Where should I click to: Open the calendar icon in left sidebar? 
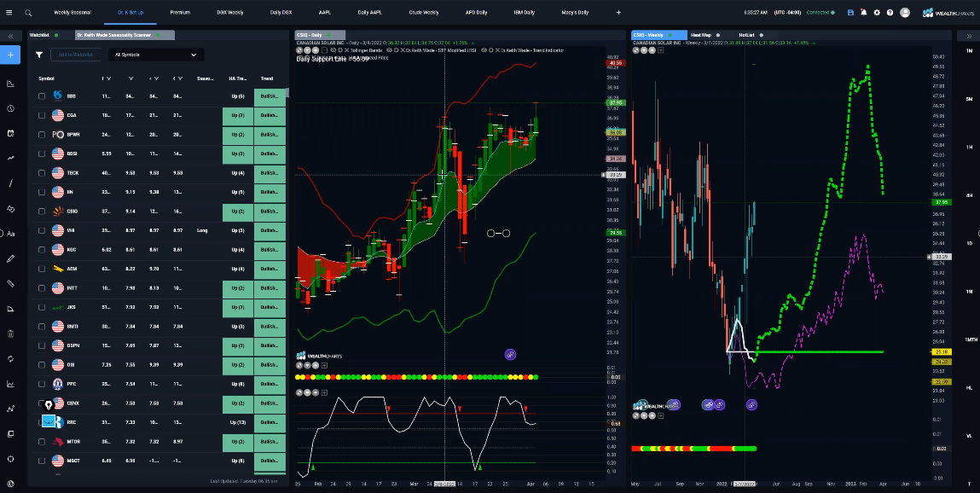[x=10, y=133]
